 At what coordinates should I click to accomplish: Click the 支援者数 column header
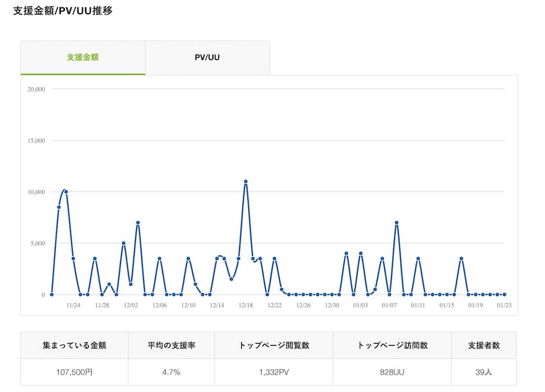[484, 345]
